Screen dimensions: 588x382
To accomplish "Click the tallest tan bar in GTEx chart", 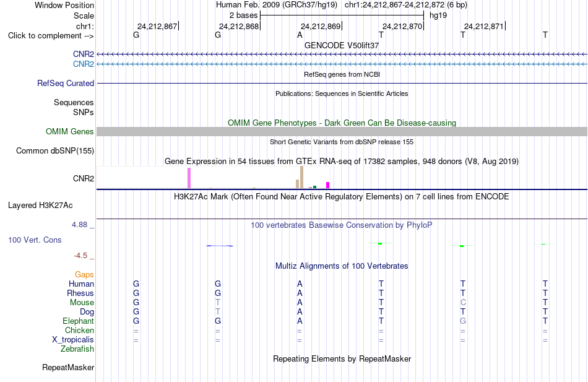I will click(x=302, y=177).
